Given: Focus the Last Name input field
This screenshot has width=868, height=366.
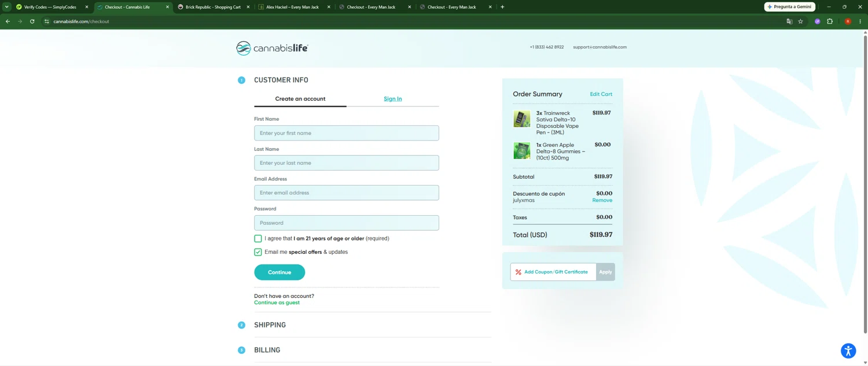Looking at the screenshot, I should tap(347, 163).
